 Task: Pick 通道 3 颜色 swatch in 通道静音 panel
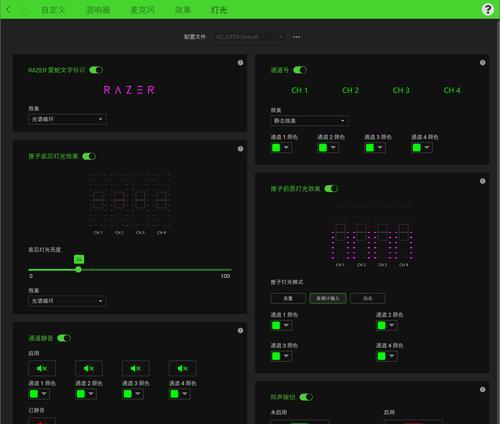pos(128,394)
